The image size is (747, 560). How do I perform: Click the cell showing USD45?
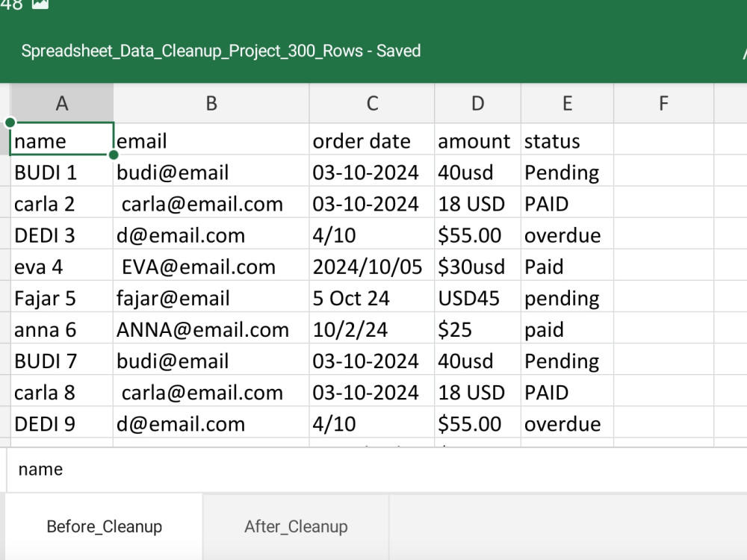click(x=478, y=296)
